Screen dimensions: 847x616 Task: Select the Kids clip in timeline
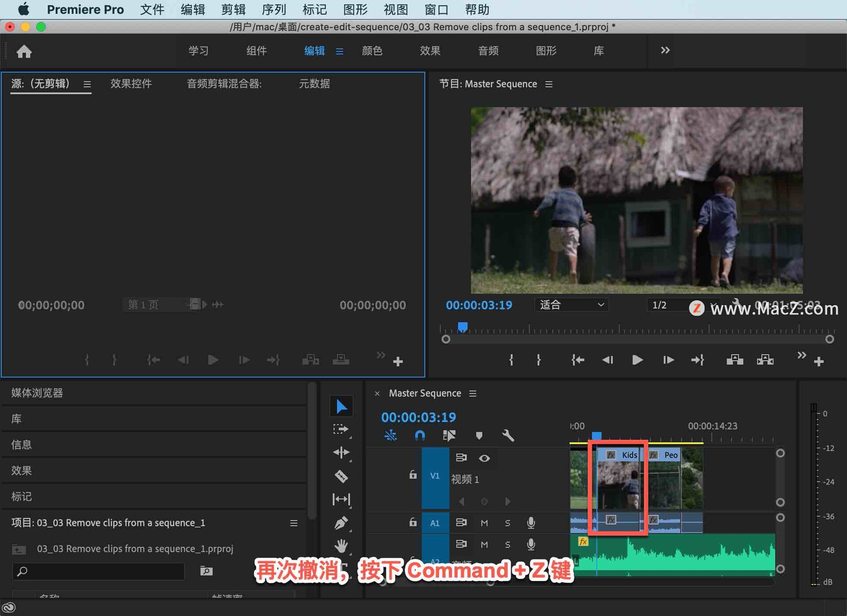[618, 478]
